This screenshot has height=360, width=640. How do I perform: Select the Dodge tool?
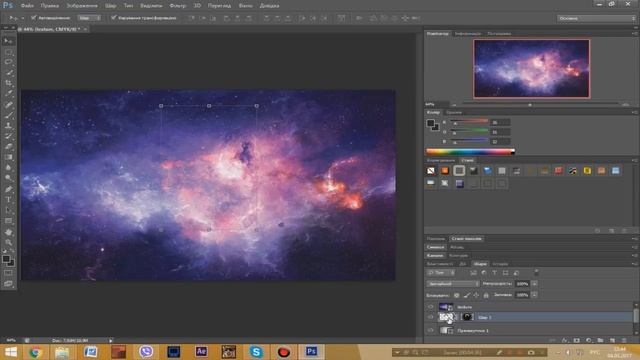tap(9, 178)
